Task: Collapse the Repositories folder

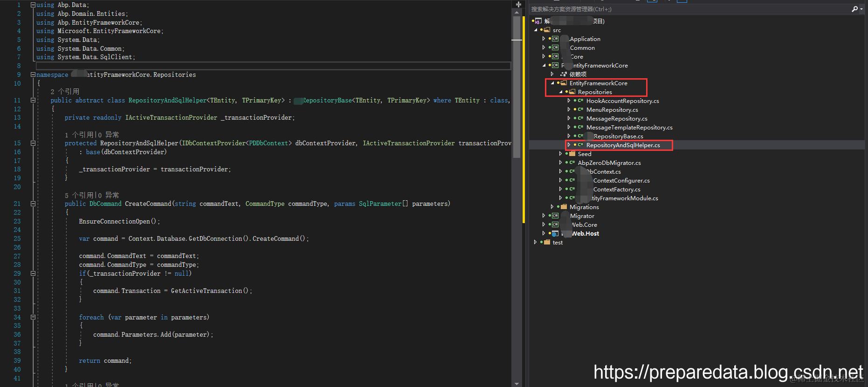Action: click(x=561, y=92)
